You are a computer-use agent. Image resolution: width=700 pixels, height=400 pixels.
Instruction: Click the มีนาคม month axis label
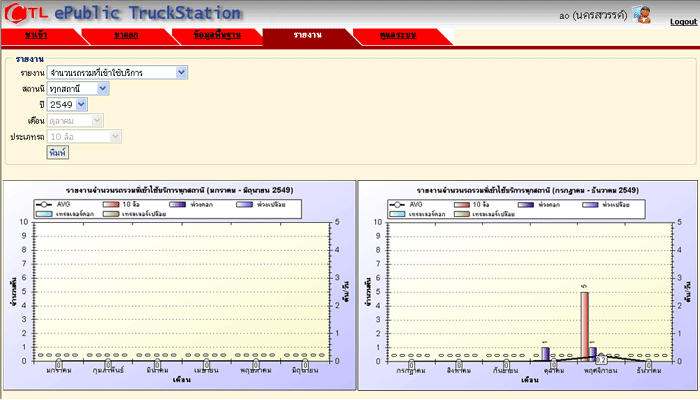(x=157, y=371)
